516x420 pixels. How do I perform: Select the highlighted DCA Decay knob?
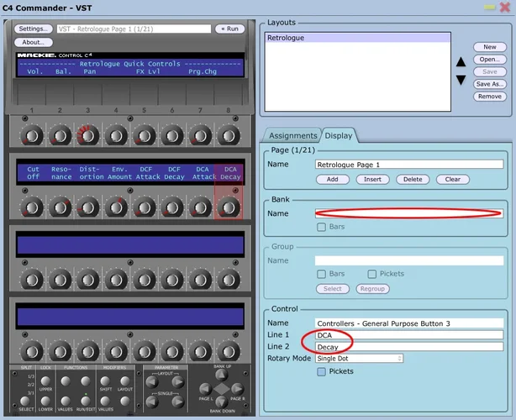[x=229, y=207]
